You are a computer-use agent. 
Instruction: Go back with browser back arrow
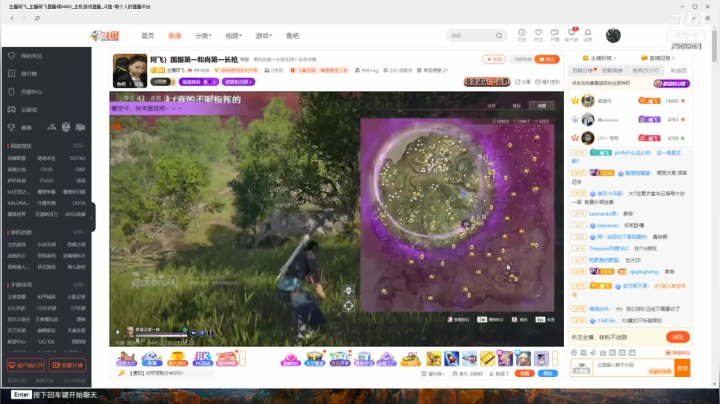[12, 18]
